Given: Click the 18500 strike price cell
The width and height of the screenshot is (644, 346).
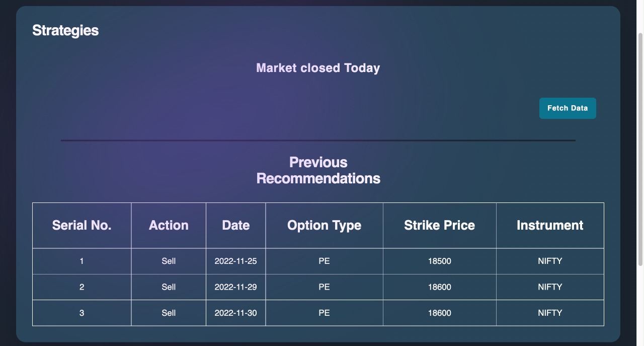Looking at the screenshot, I should pyautogui.click(x=439, y=261).
